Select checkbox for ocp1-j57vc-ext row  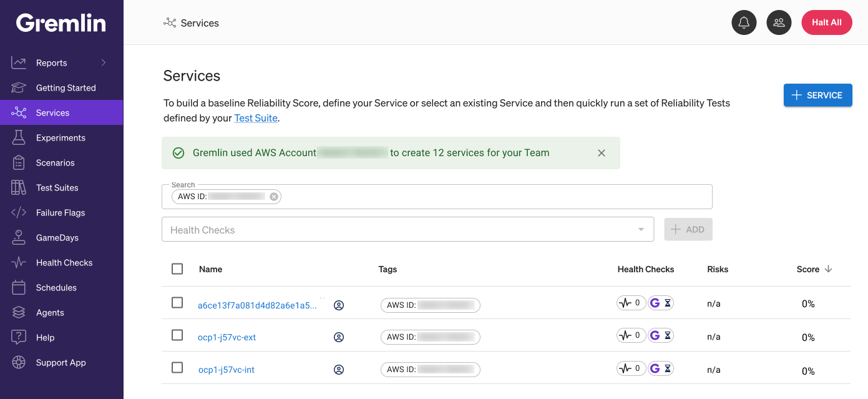tap(177, 335)
